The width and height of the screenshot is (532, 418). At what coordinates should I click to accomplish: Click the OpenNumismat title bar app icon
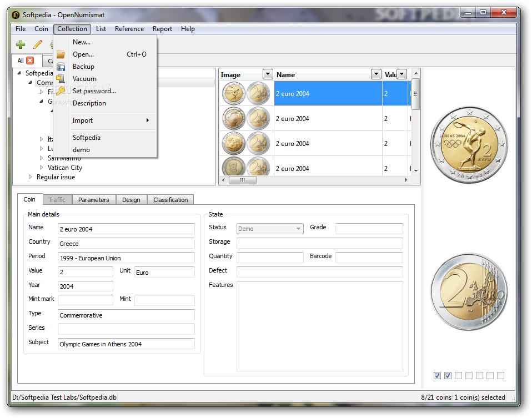pos(16,15)
